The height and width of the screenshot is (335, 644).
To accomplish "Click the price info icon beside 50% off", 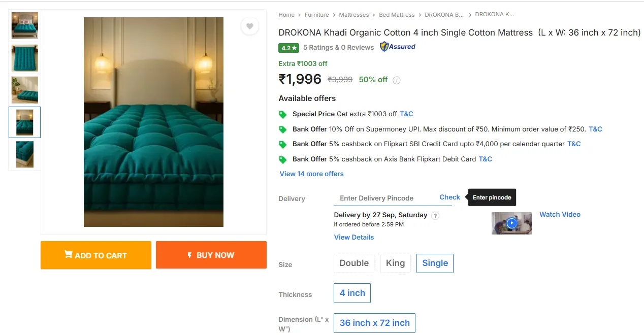I will pyautogui.click(x=397, y=80).
